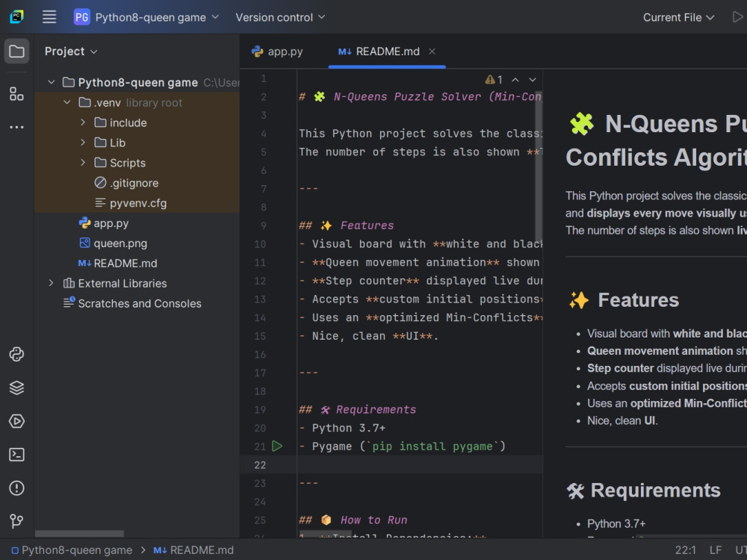Click Python8-queen game breadcrumb in status bar

pos(72,550)
